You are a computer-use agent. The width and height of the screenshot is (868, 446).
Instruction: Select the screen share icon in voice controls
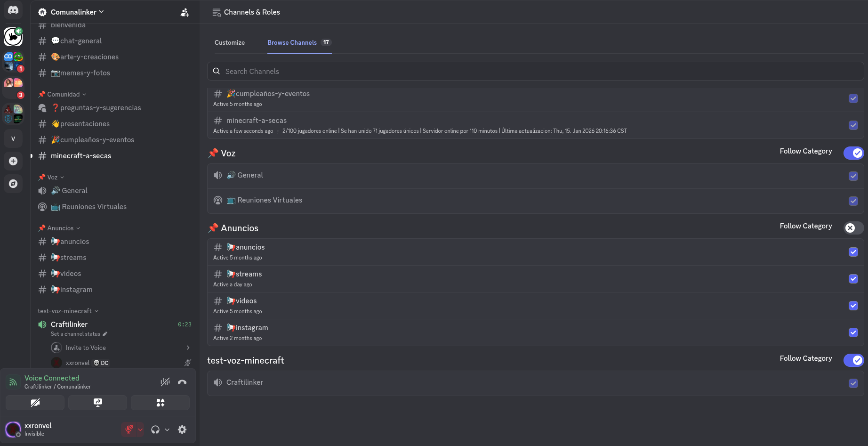tap(97, 403)
